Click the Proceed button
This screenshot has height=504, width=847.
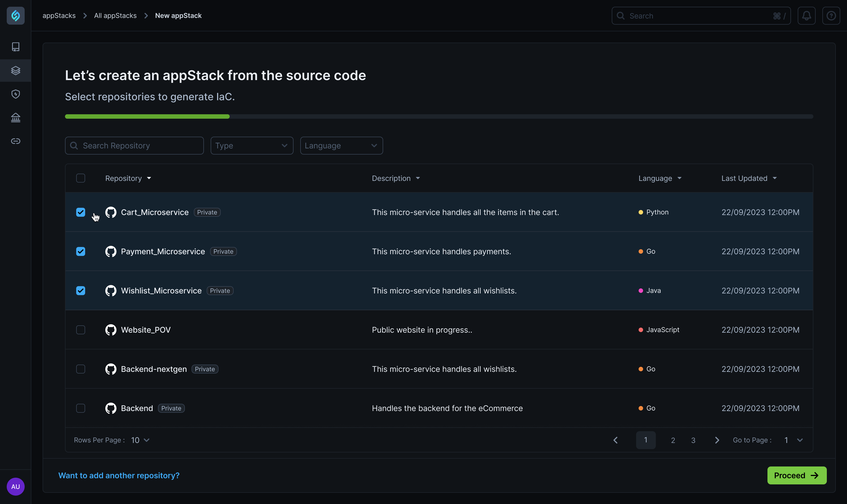(x=797, y=475)
